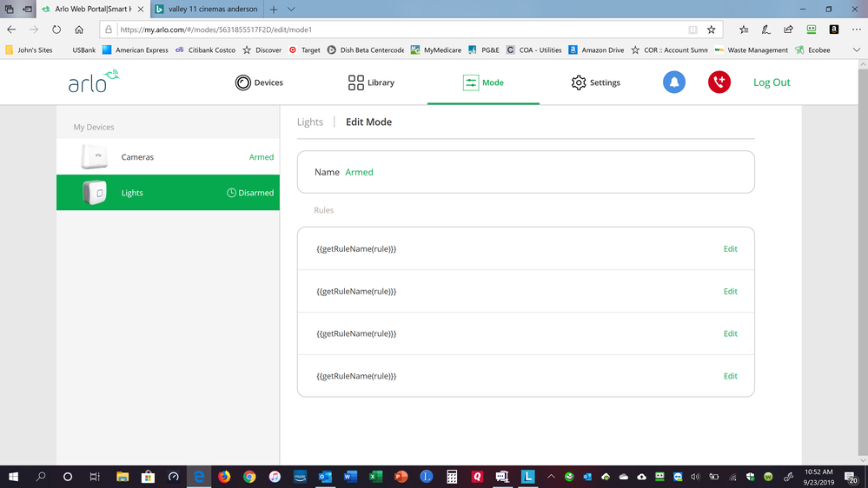Image resolution: width=868 pixels, height=488 pixels.
Task: Open Citibank Costco bookmark
Action: 205,49
